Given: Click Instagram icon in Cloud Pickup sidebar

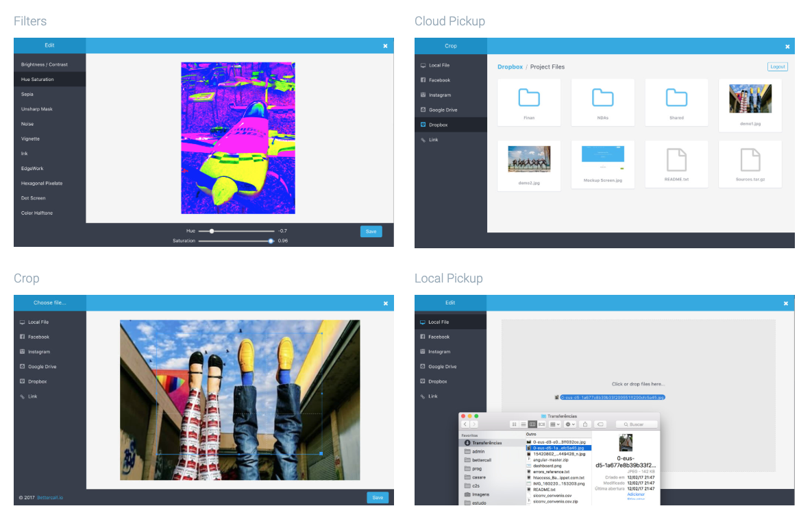Looking at the screenshot, I should pyautogui.click(x=423, y=95).
